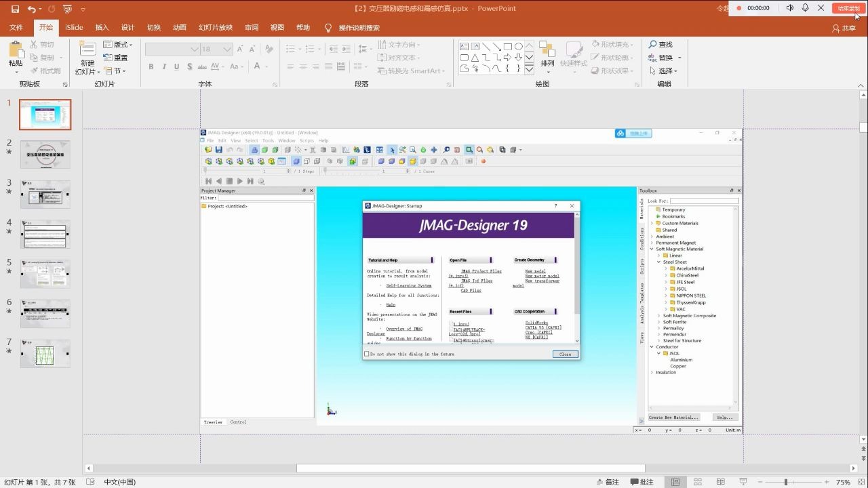Click the Share (共享) button
Screen dimensions: 868x488
coord(844,28)
